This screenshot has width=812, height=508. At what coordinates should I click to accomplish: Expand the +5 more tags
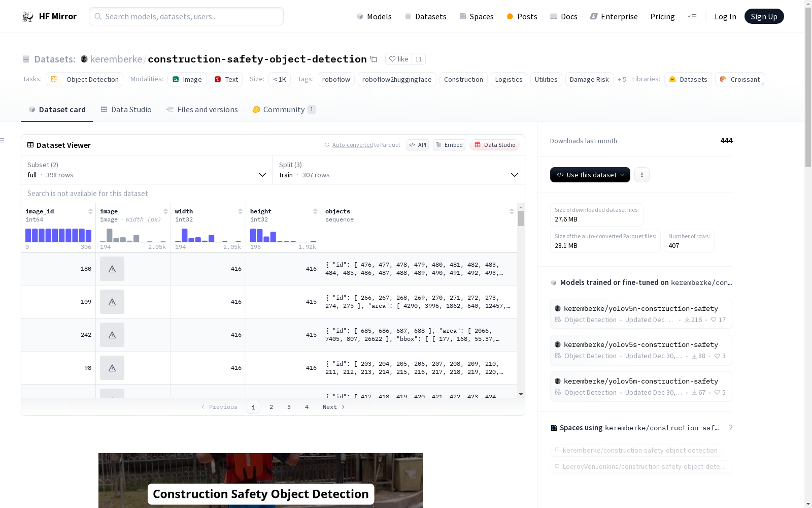[x=622, y=80]
